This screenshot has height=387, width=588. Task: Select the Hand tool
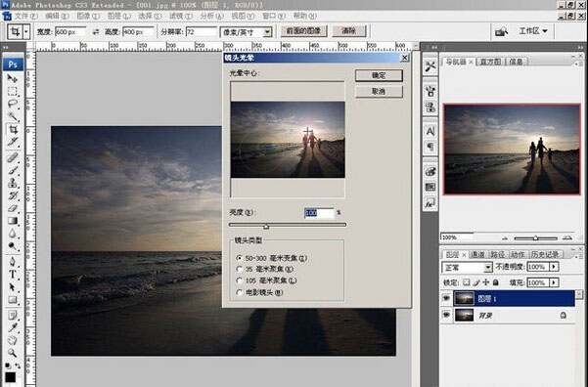13,340
